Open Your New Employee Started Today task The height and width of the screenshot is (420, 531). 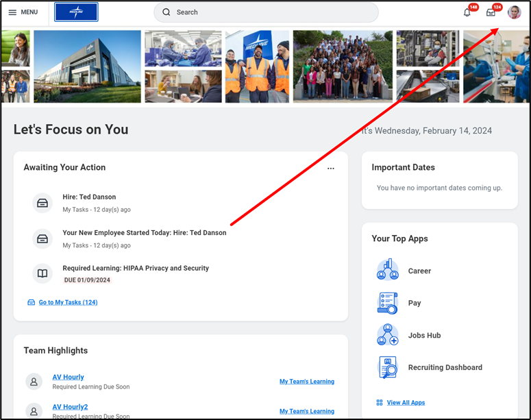pos(144,233)
